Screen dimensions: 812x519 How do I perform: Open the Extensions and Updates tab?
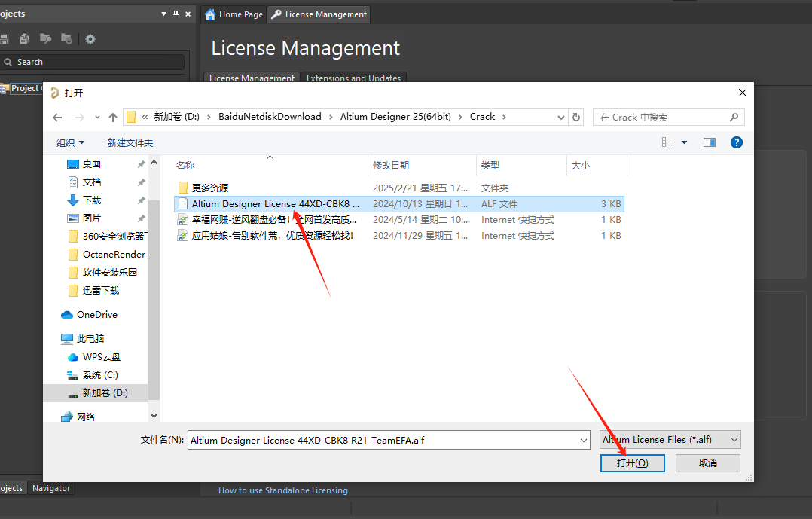[353, 78]
